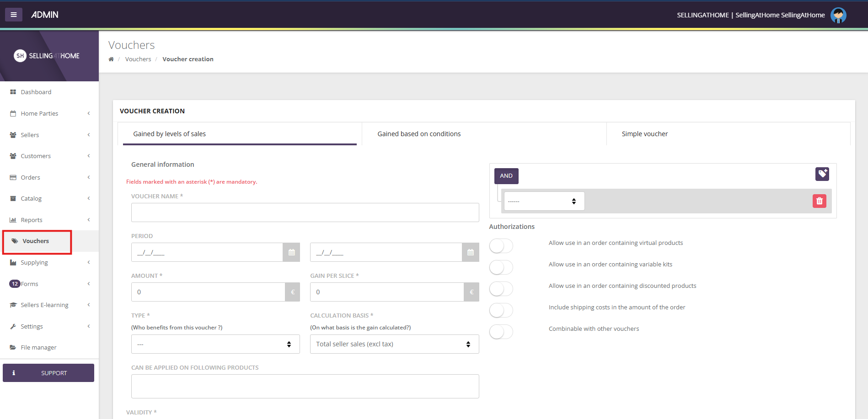Screen dimensions: 868x419
Task: Click the SellingAtHome logo in sidebar
Action: pos(47,56)
